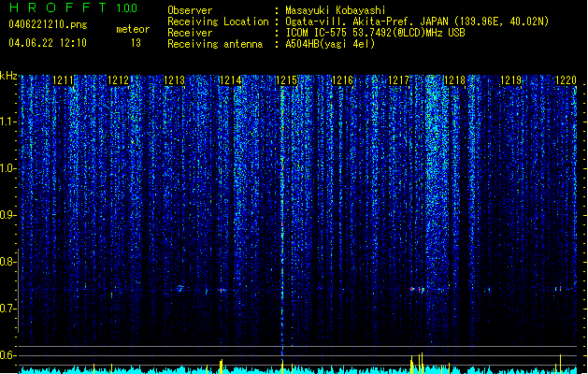Click the meteor echo blip near 1214
The image size is (588, 374).
click(222, 290)
